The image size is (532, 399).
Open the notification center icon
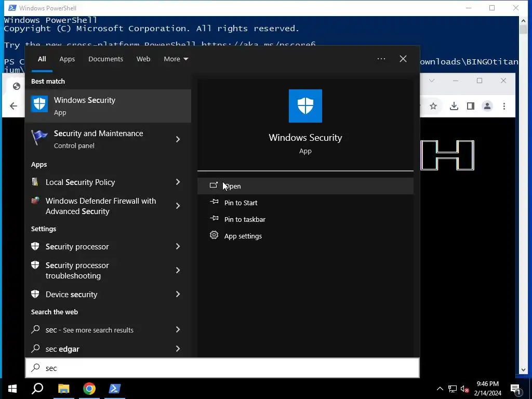tap(515, 390)
